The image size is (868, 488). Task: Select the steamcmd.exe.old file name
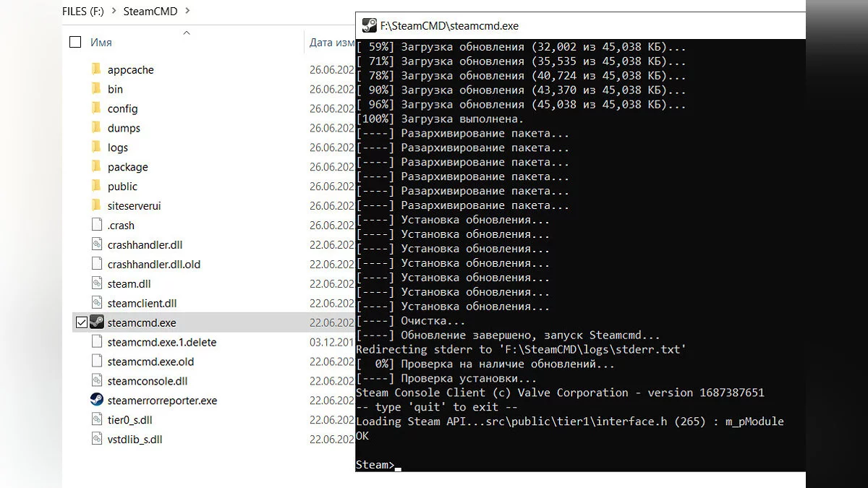point(150,362)
